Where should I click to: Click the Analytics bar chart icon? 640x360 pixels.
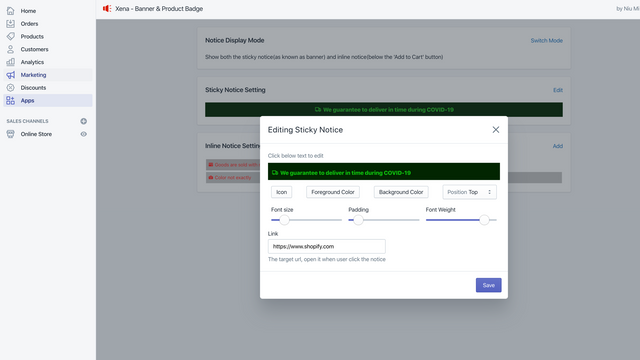[x=11, y=62]
